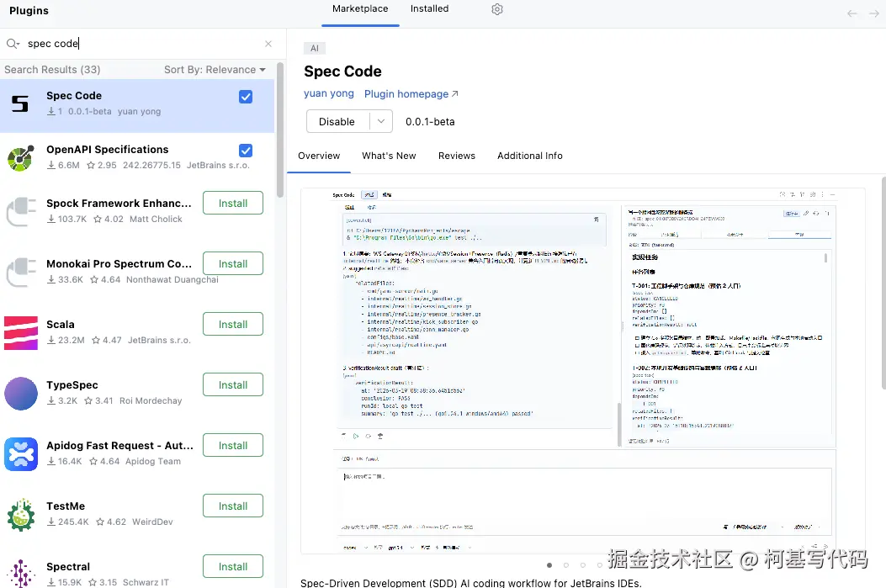Open the Reviews tab
The height and width of the screenshot is (588, 886).
coord(457,156)
